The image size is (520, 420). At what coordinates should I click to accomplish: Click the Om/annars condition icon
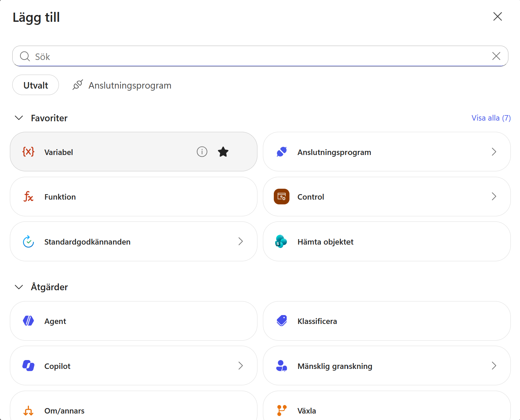tap(28, 410)
